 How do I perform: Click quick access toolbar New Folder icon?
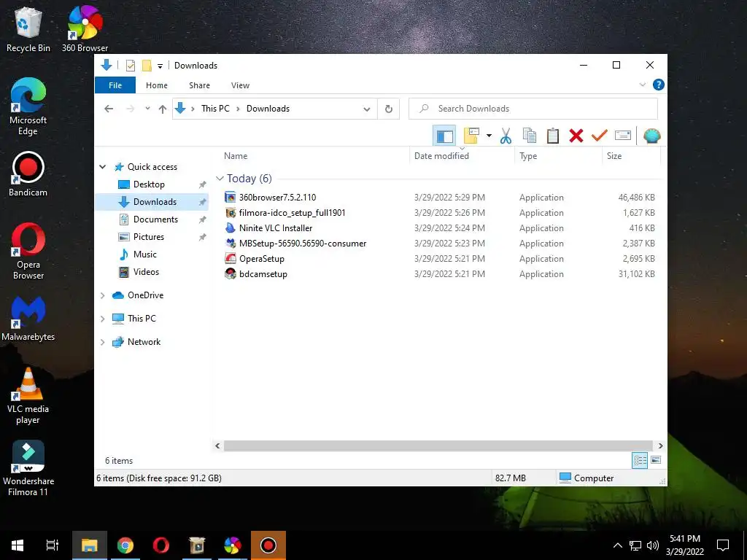147,65
